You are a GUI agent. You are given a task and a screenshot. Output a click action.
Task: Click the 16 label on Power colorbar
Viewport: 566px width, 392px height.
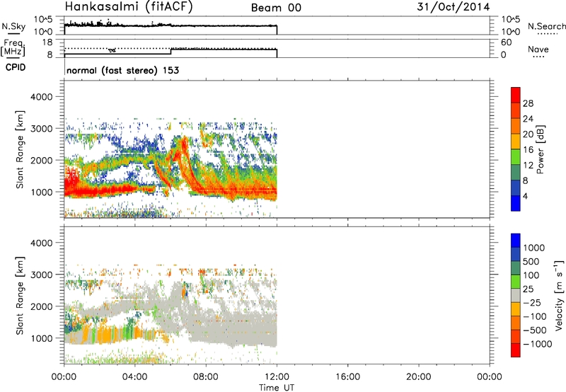pos(528,150)
